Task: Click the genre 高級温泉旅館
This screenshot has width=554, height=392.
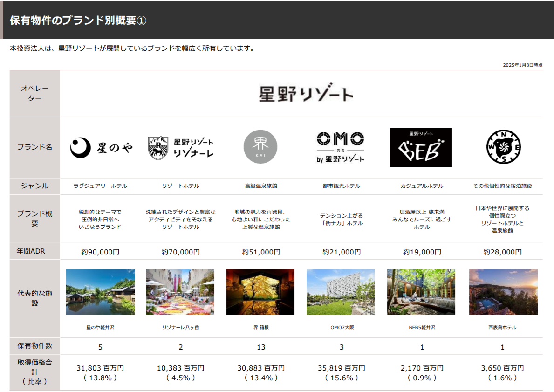Action: click(x=261, y=186)
